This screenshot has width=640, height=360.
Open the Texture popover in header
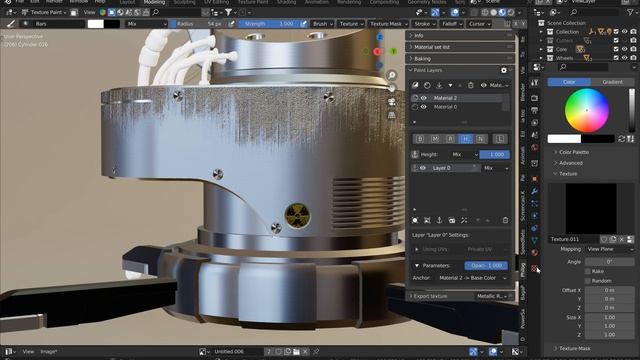pyautogui.click(x=351, y=24)
